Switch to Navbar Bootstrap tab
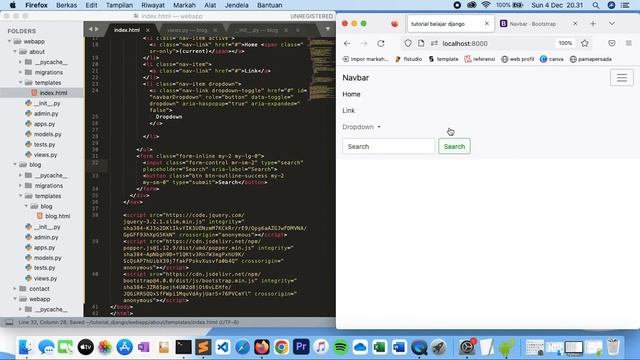Image resolution: width=640 pixels, height=360 pixels. pos(533,24)
